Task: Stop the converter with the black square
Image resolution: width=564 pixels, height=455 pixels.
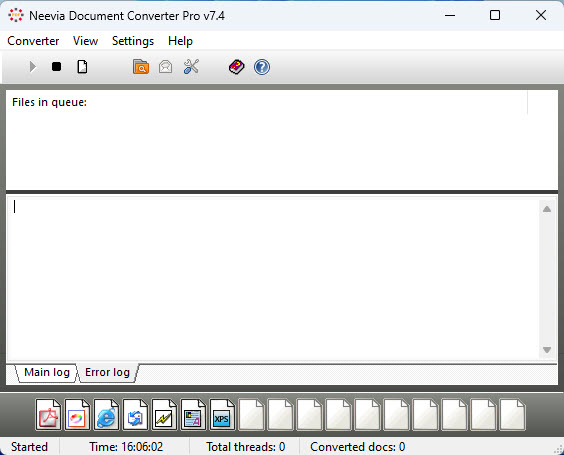Action: click(x=56, y=67)
